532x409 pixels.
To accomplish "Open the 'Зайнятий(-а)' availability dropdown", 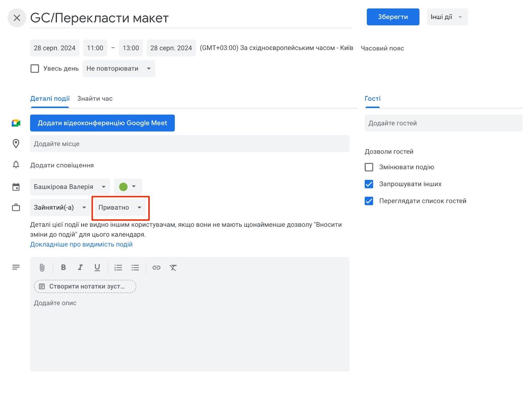I will (60, 208).
